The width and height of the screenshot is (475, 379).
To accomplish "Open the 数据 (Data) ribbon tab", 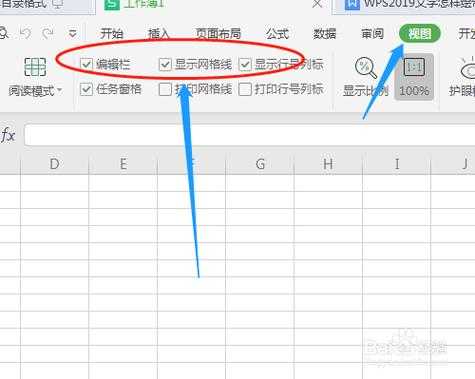I will [324, 34].
